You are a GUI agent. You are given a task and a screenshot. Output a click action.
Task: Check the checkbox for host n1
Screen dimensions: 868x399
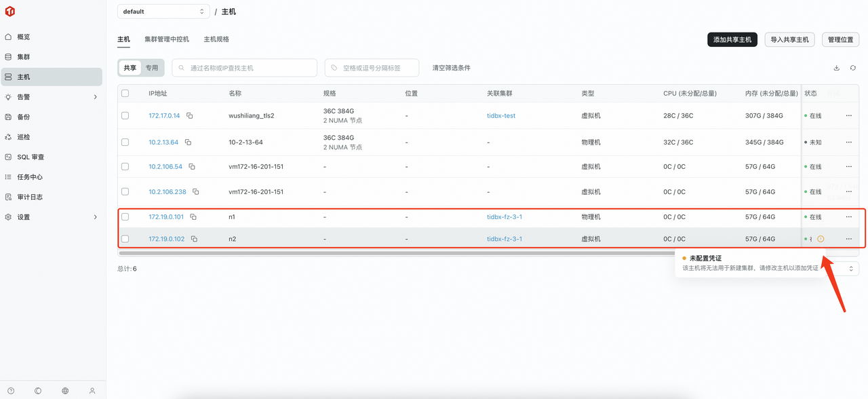click(125, 216)
